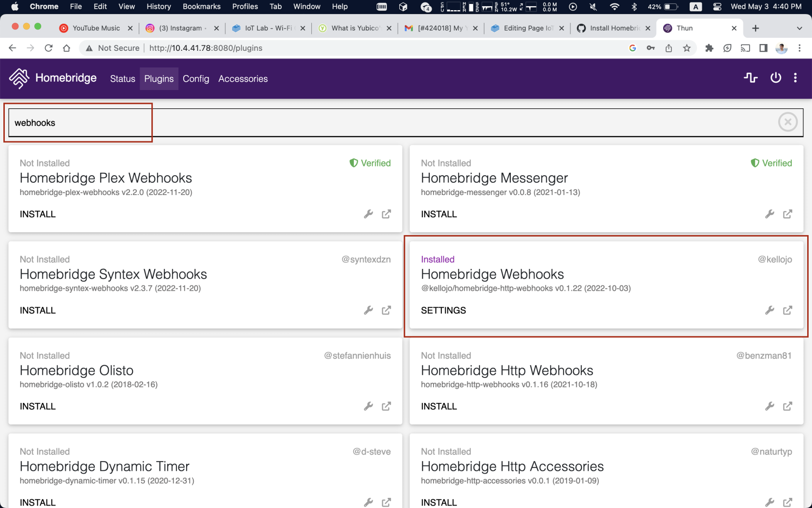The height and width of the screenshot is (508, 812).
Task: Install Homebridge Syntex Webhooks plugin
Action: click(x=38, y=310)
